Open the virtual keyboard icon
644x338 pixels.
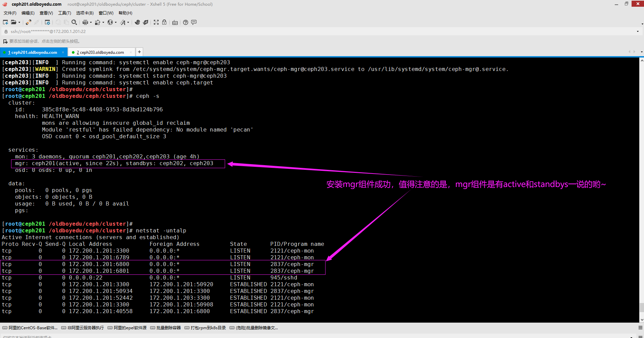click(x=175, y=23)
